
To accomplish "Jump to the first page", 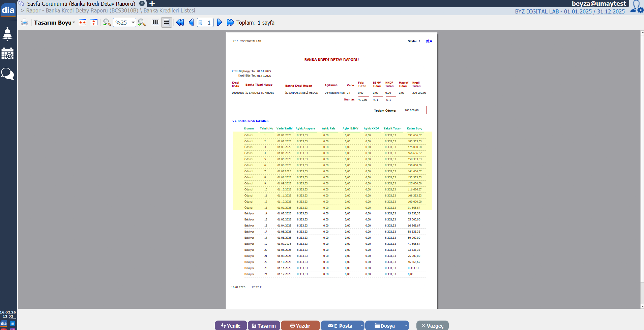I will tap(180, 23).
